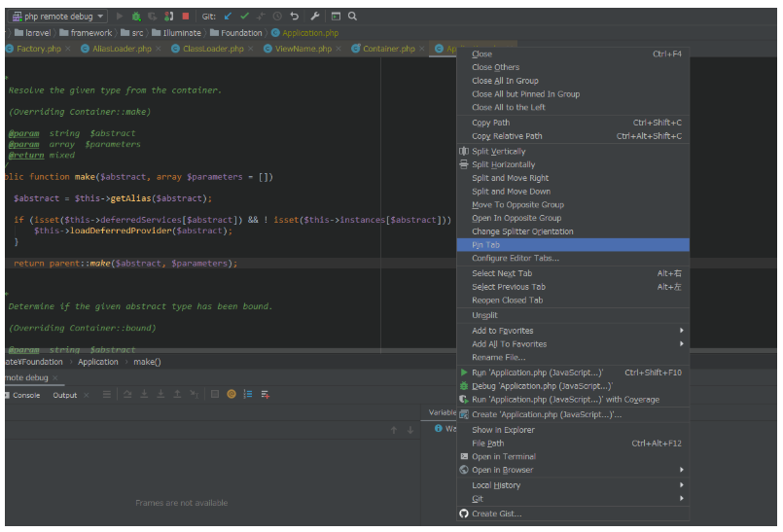This screenshot has width=783, height=532.
Task: Click the Step Out up-arrow icon
Action: [x=177, y=394]
